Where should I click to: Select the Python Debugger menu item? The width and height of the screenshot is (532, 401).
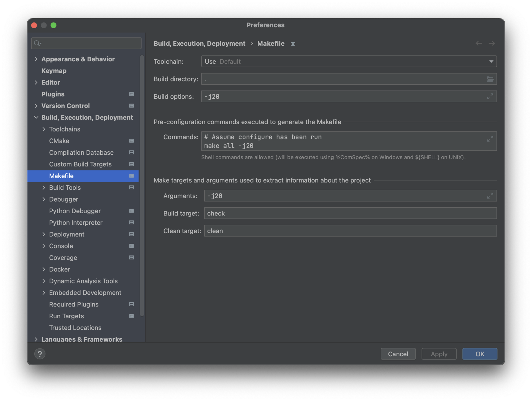(x=75, y=210)
